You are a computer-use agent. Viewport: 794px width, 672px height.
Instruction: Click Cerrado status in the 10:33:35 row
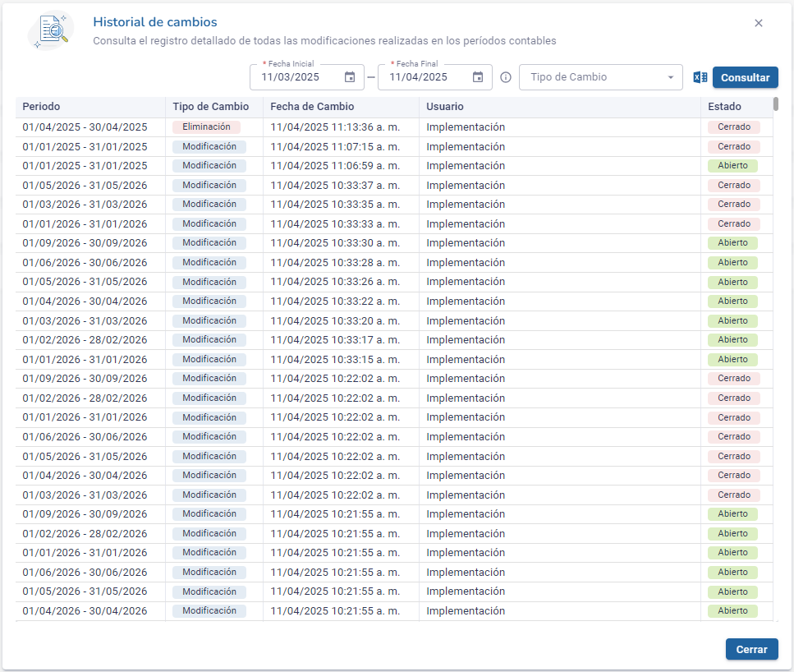point(734,204)
